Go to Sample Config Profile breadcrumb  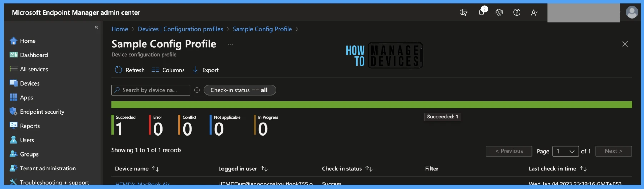click(262, 29)
